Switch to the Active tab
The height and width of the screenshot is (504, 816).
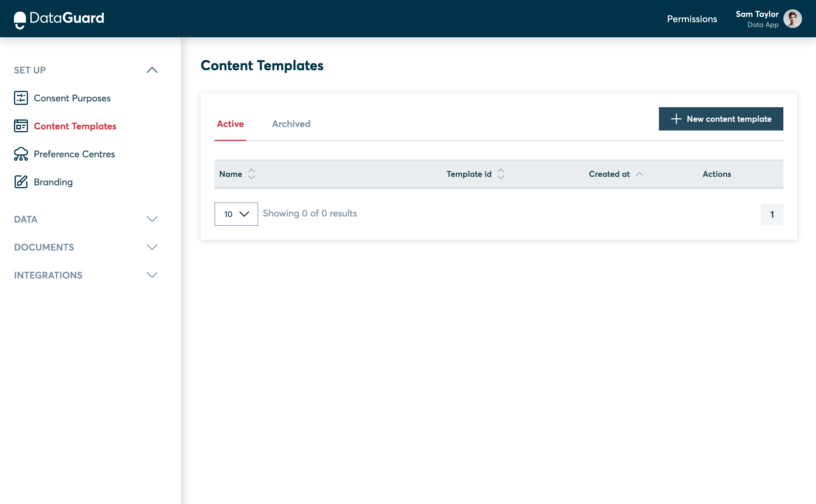tap(230, 124)
